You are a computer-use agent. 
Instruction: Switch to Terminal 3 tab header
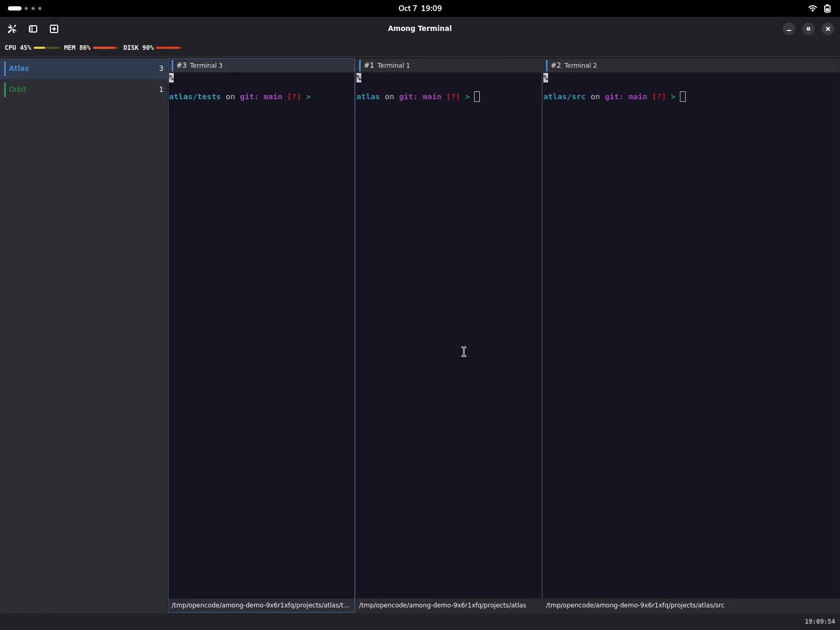pyautogui.click(x=261, y=65)
